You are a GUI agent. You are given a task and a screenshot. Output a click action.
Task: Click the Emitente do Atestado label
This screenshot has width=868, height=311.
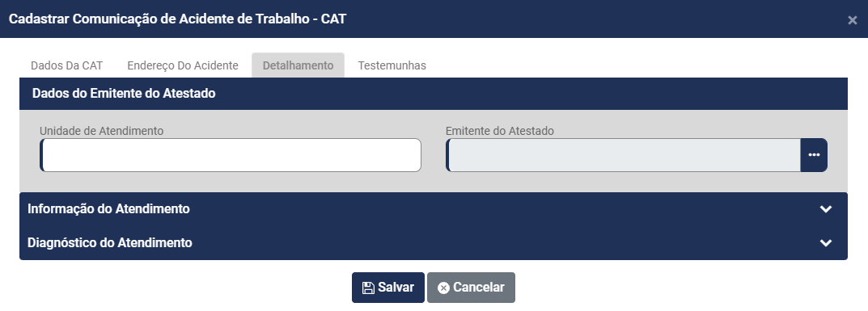coord(500,131)
